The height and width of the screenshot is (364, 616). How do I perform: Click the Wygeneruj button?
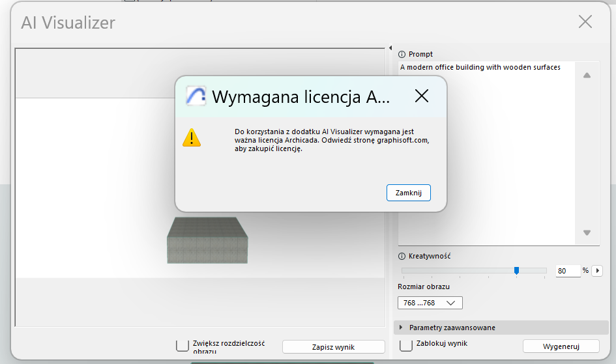tap(561, 346)
